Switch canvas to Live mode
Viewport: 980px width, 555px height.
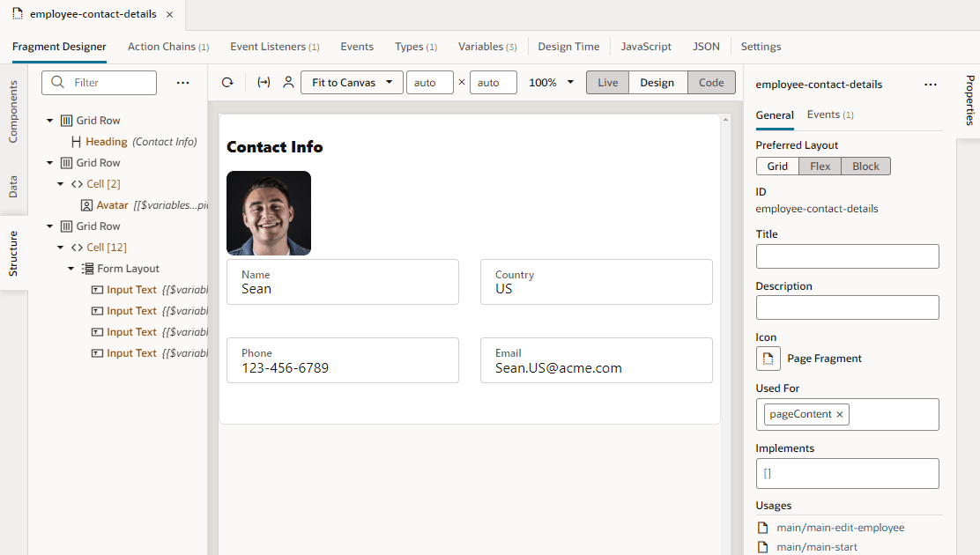coord(607,83)
